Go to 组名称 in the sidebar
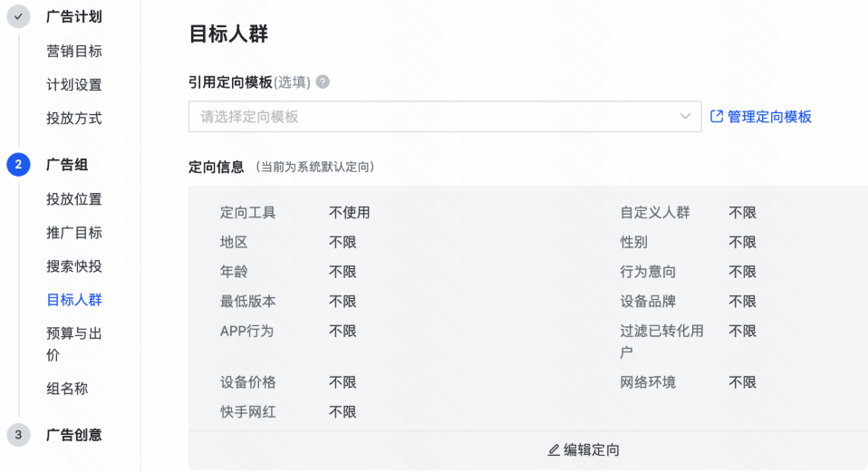The image size is (868, 472). pyautogui.click(x=67, y=389)
